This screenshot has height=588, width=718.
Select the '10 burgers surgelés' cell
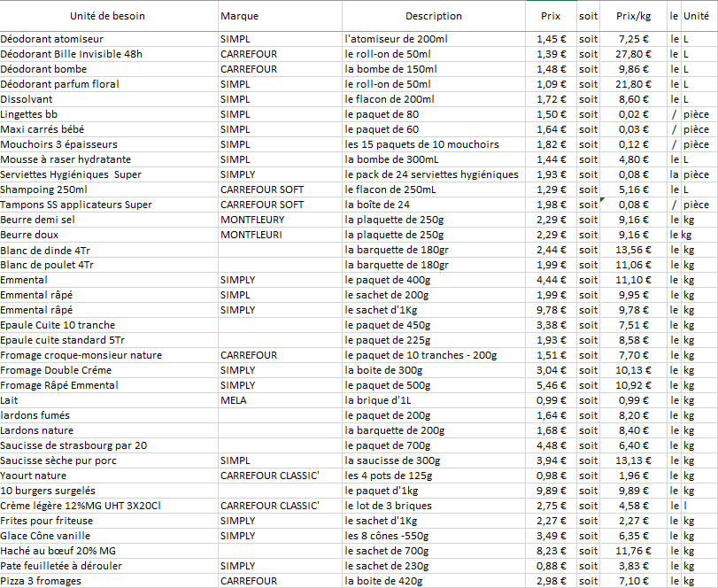pyautogui.click(x=109, y=491)
